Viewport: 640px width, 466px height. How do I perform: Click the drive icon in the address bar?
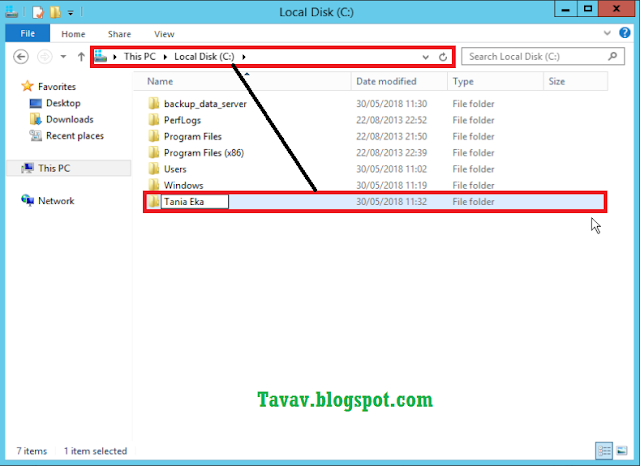click(x=100, y=56)
